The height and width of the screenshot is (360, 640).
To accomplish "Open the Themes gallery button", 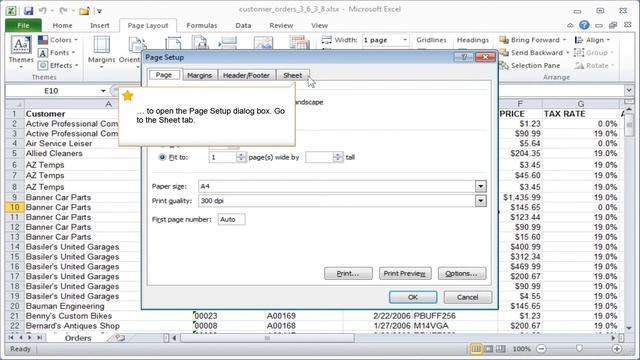I will click(x=21, y=52).
